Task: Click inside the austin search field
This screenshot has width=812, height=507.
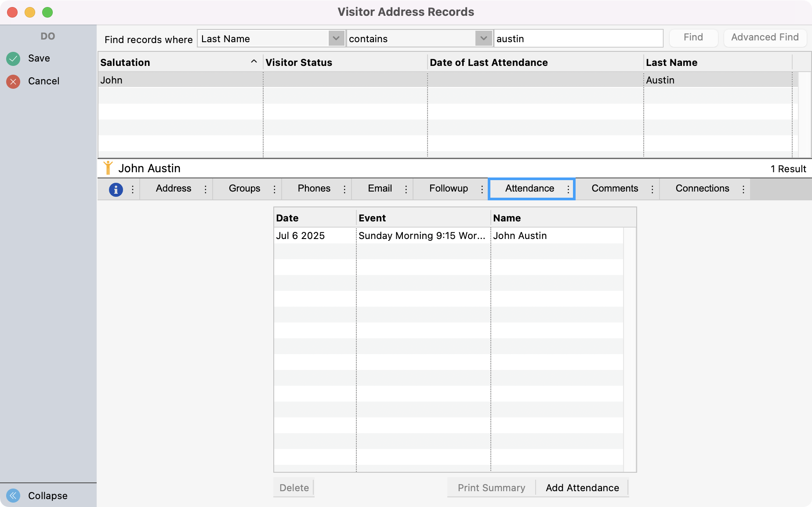Action: pos(578,38)
